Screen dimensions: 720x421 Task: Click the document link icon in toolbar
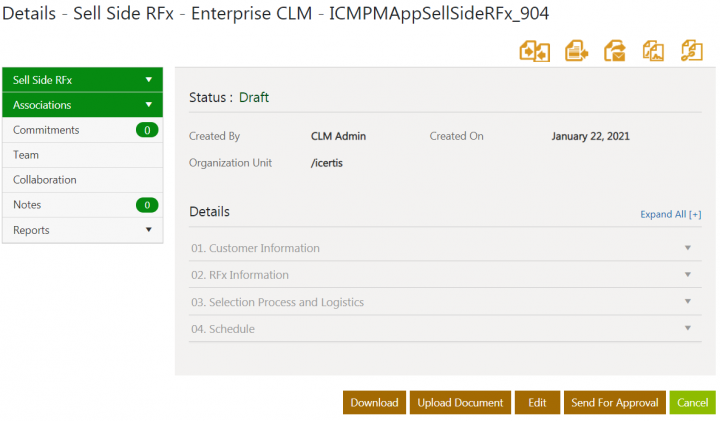click(691, 51)
